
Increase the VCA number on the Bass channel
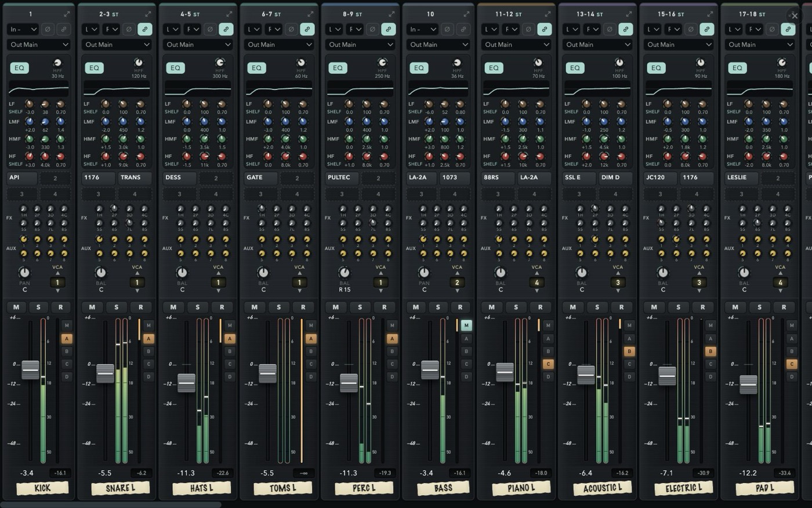pyautogui.click(x=456, y=274)
